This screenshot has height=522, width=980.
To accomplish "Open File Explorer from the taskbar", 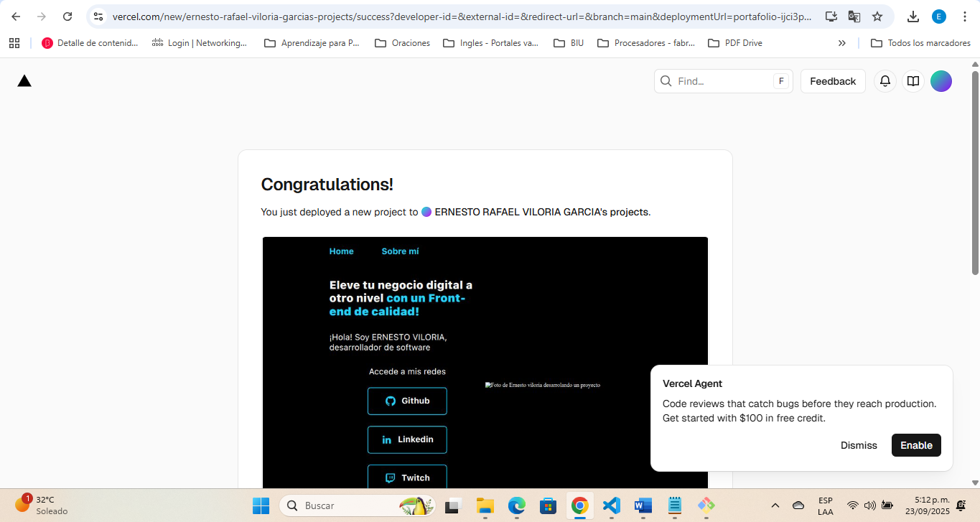I will click(485, 505).
